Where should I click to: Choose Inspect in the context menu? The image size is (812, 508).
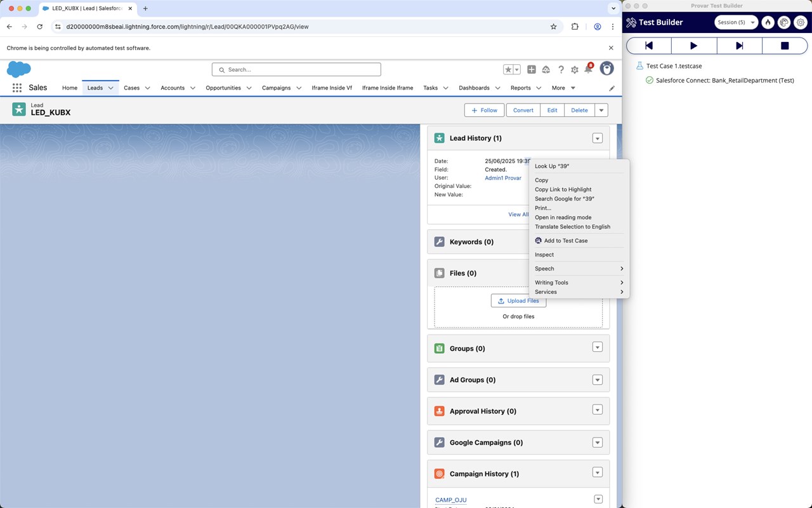(579, 255)
